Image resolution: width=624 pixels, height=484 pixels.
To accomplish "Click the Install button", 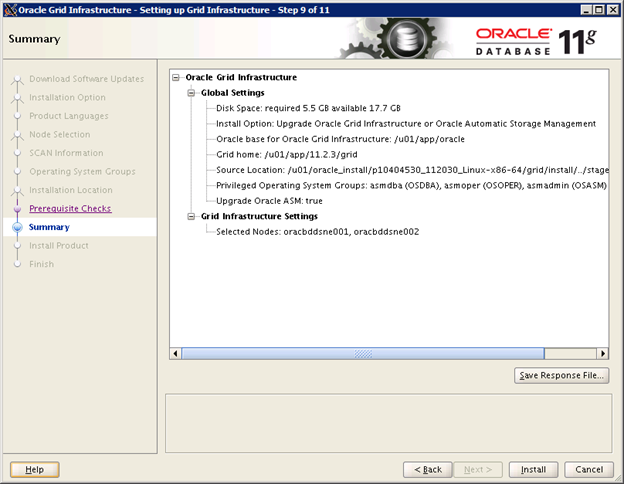I will (533, 470).
